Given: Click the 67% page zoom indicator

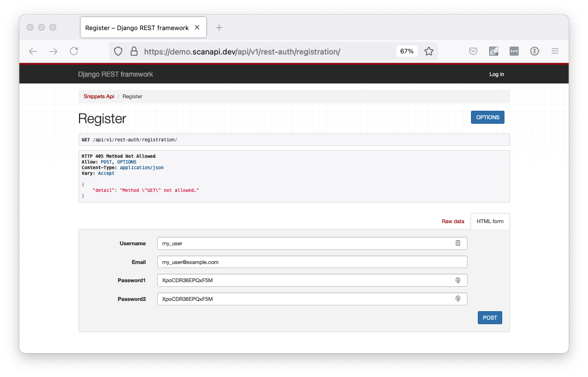Looking at the screenshot, I should (406, 51).
